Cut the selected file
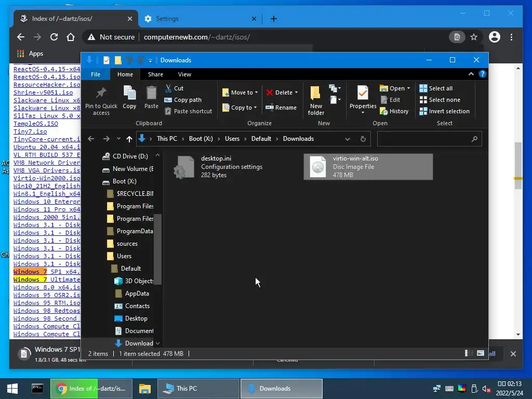Image resolution: width=532 pixels, height=399 pixels. [x=175, y=88]
